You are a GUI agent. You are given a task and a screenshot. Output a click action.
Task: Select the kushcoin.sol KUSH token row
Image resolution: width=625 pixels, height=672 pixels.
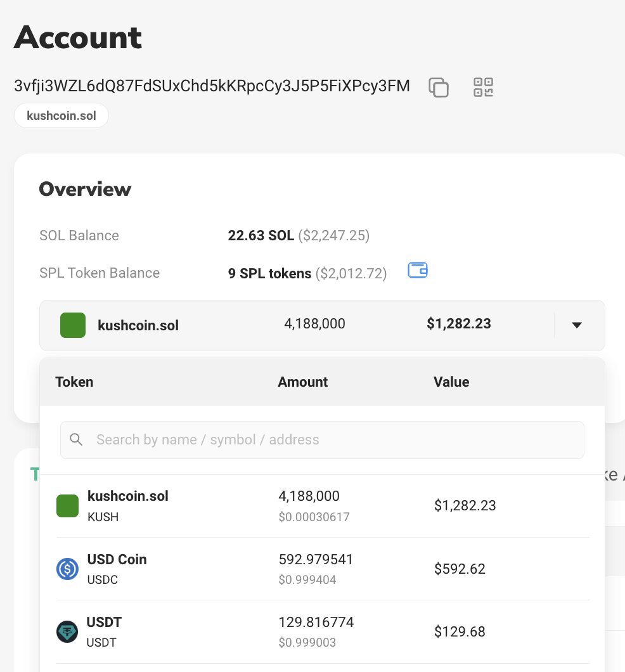click(323, 506)
